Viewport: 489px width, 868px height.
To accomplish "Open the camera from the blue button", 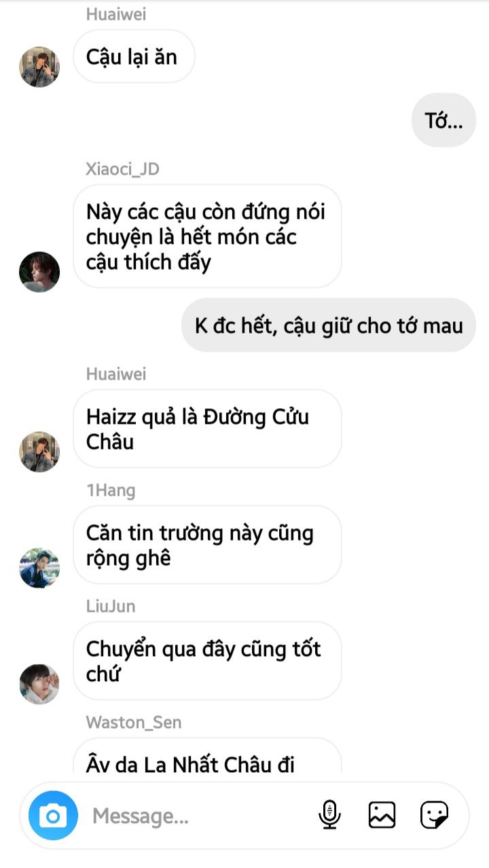I will click(53, 815).
